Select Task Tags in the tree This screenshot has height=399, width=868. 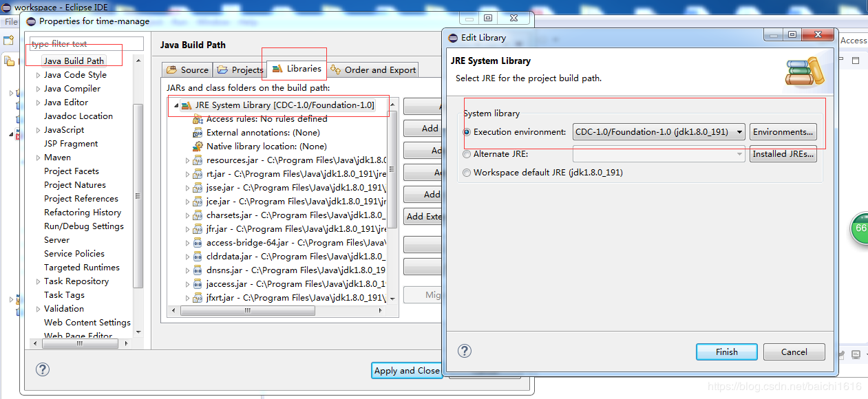click(64, 295)
